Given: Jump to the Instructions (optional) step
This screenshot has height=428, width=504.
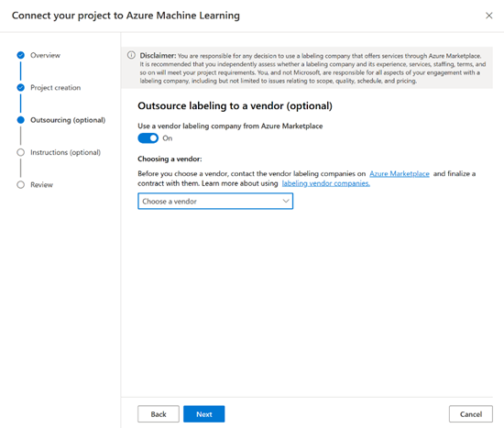Looking at the screenshot, I should [x=66, y=152].
